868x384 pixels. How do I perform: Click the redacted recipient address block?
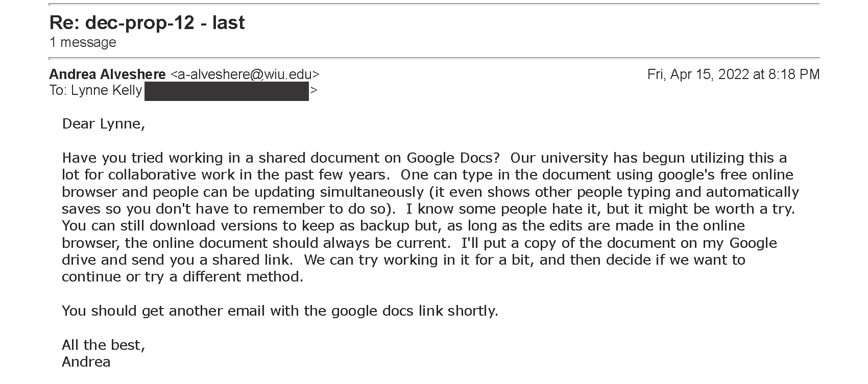[x=227, y=92]
